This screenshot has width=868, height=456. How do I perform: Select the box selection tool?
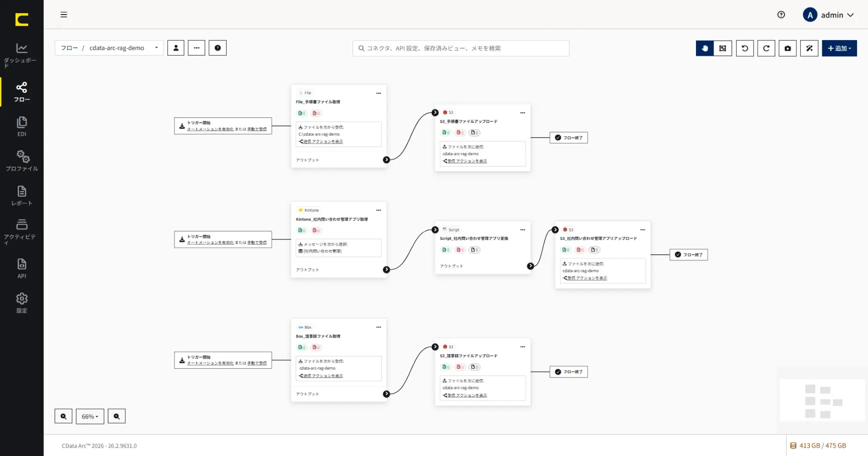coord(723,48)
